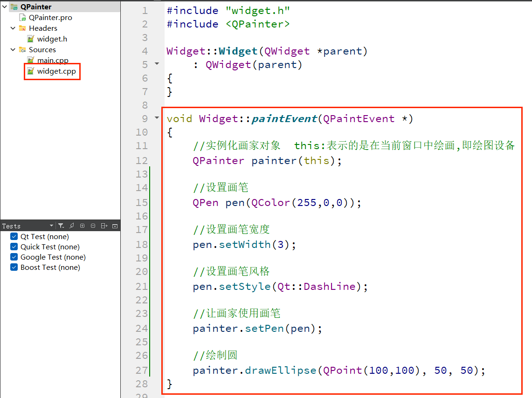Screen dimensions: 532x398
Task: Collapse the Sources folder node
Action: pos(13,49)
